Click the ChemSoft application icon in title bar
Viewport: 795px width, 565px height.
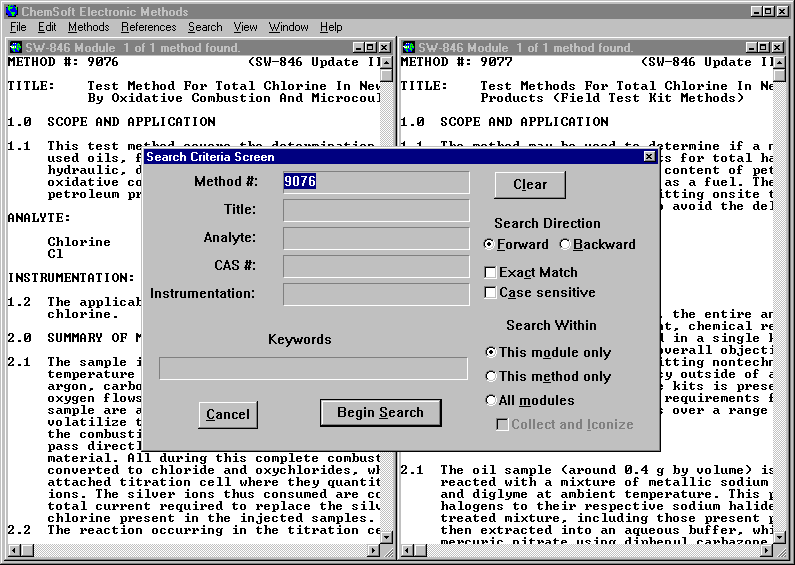tap(12, 11)
